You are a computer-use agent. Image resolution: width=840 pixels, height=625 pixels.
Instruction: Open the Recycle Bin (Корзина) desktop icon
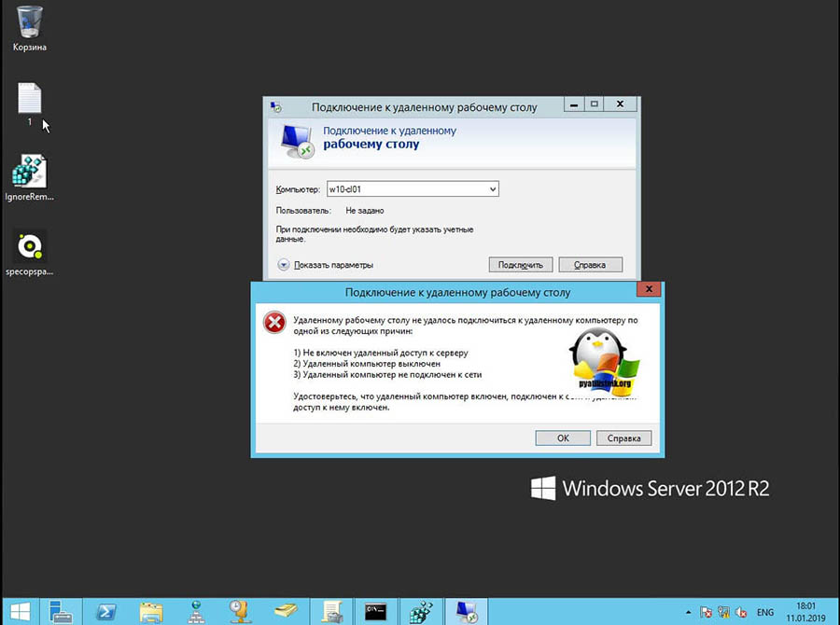pyautogui.click(x=29, y=22)
